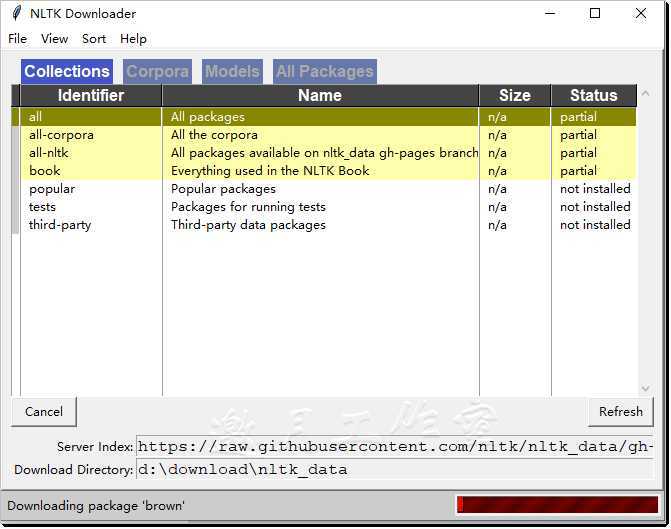
Task: Click 'partial' status for book row
Action: [578, 171]
